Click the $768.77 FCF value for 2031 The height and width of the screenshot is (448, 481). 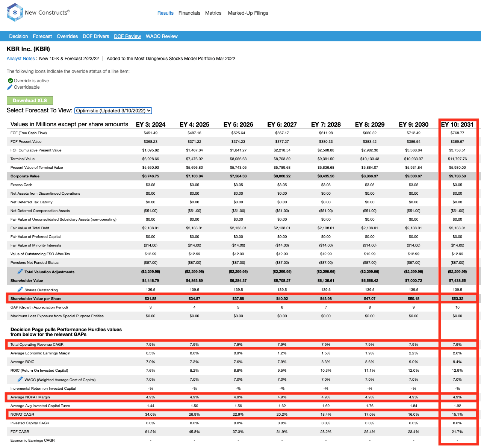pyautogui.click(x=457, y=133)
